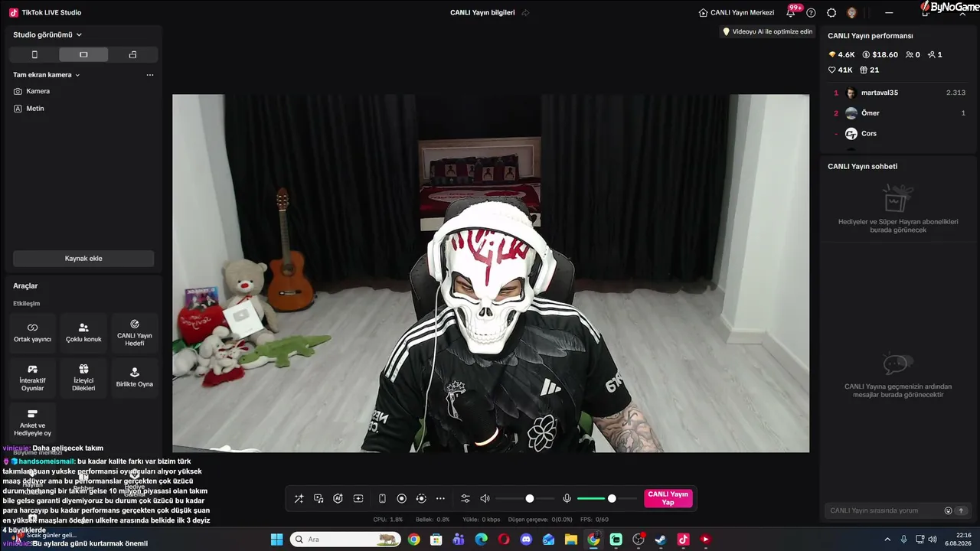Image resolution: width=980 pixels, height=551 pixels.
Task: Open the help question mark icon
Action: [811, 12]
